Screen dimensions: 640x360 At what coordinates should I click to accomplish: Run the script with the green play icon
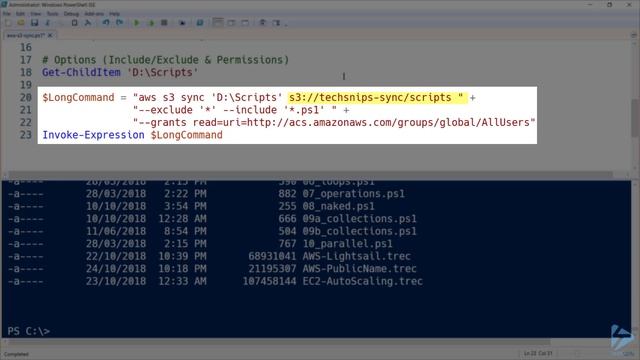tap(137, 23)
